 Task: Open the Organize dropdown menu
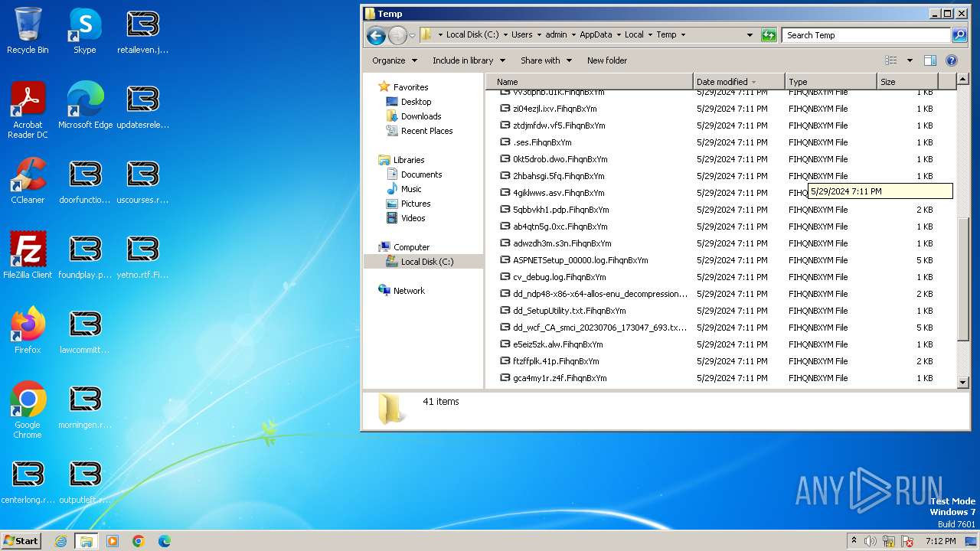(x=395, y=60)
